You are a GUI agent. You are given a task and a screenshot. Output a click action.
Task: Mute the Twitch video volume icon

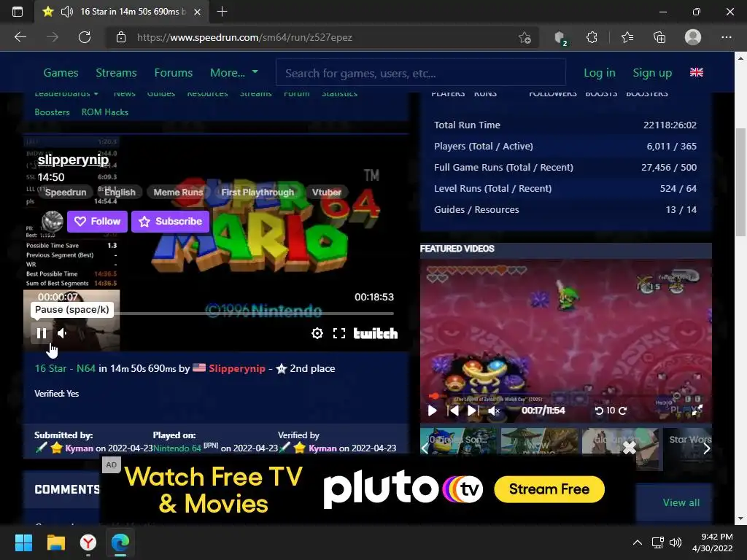63,333
